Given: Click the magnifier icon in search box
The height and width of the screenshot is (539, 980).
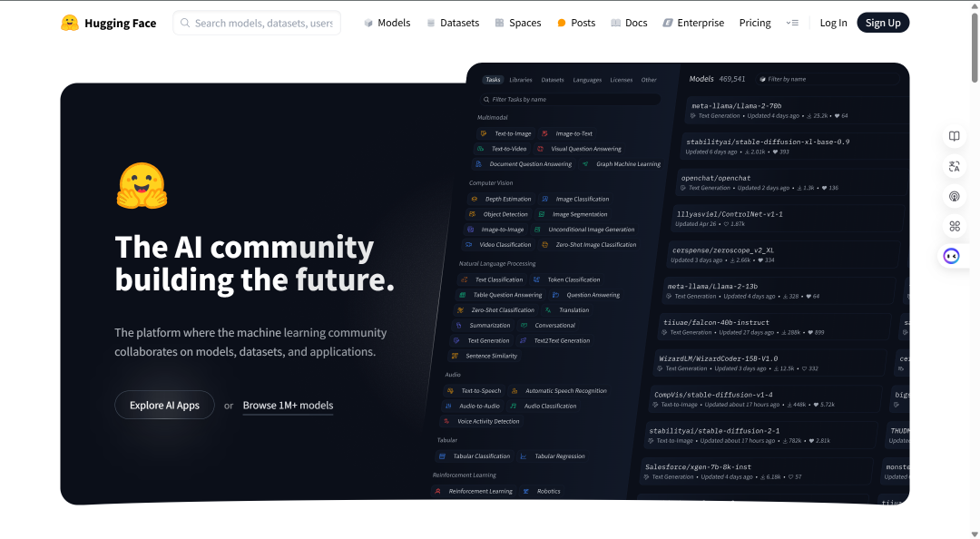Looking at the screenshot, I should (x=185, y=23).
